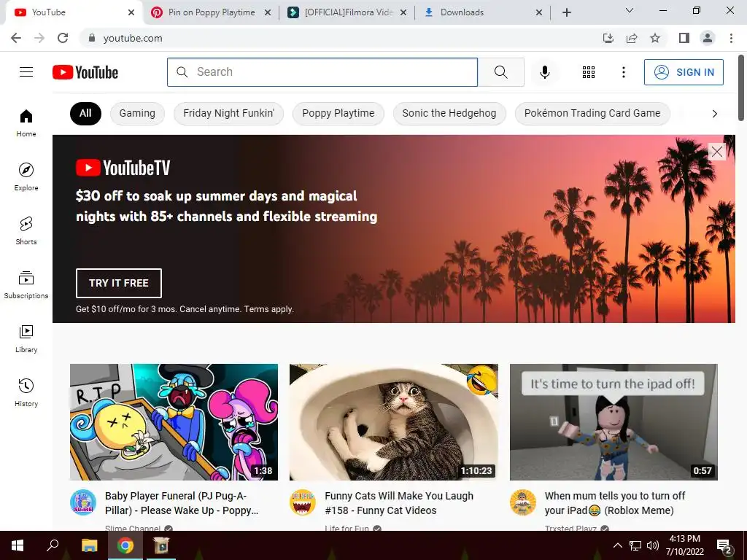The height and width of the screenshot is (560, 747).
Task: Open Slime Channel avatar
Action: (x=83, y=502)
